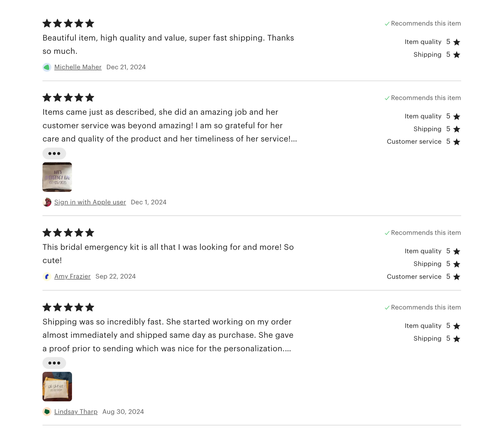
Task: Click the Customer service star in Amy Frazier's review
Action: (457, 277)
